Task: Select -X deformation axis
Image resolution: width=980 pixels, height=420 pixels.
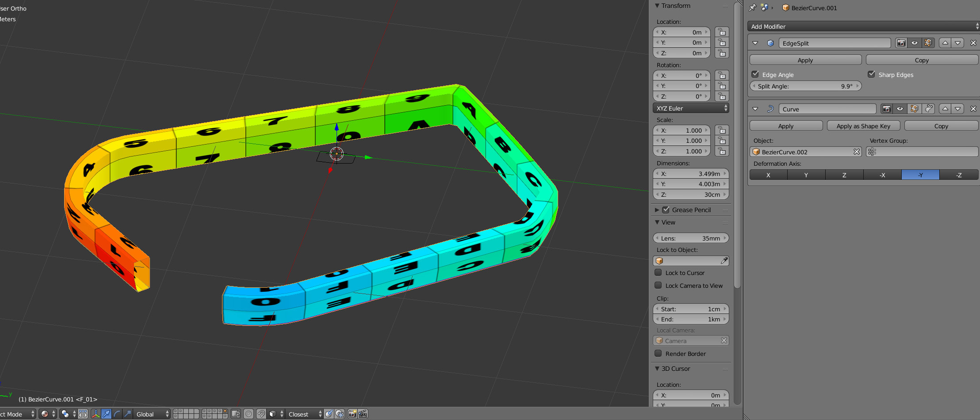Action: [x=882, y=175]
